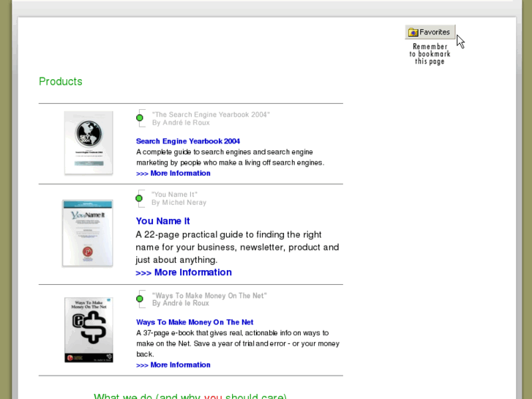This screenshot has height=399, width=532.
Task: Open More Information for Ways To Make Money
Action: click(173, 365)
